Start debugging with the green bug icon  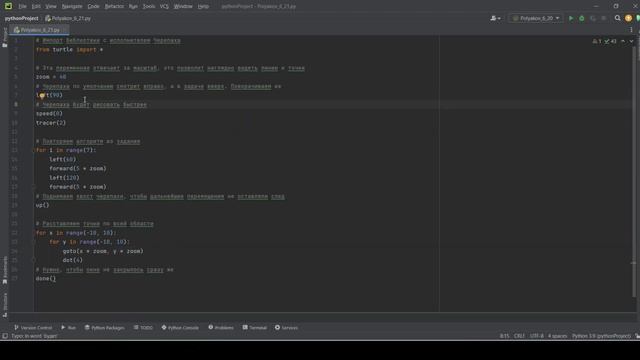pyautogui.click(x=582, y=18)
